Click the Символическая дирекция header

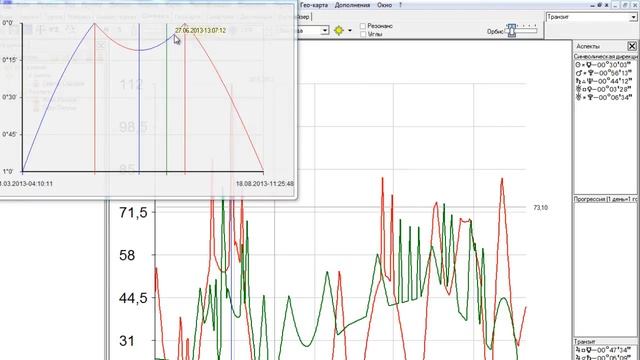pyautogui.click(x=606, y=57)
